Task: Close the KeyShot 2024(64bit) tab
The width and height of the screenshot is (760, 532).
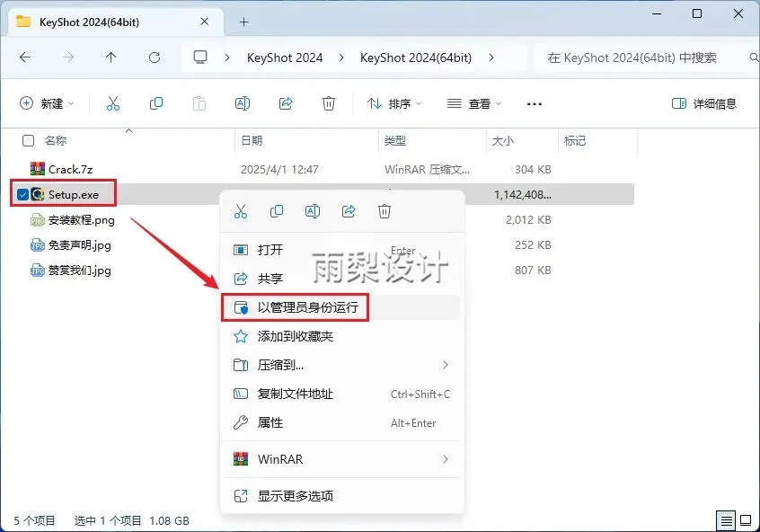Action: [x=205, y=22]
